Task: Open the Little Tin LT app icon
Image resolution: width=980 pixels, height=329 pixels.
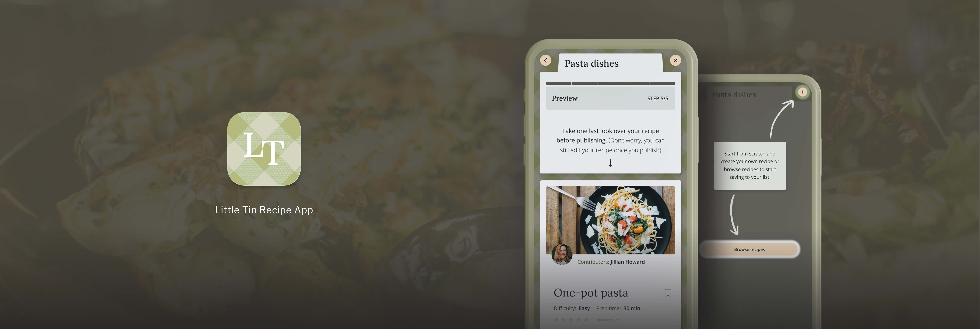Action: pos(264,149)
